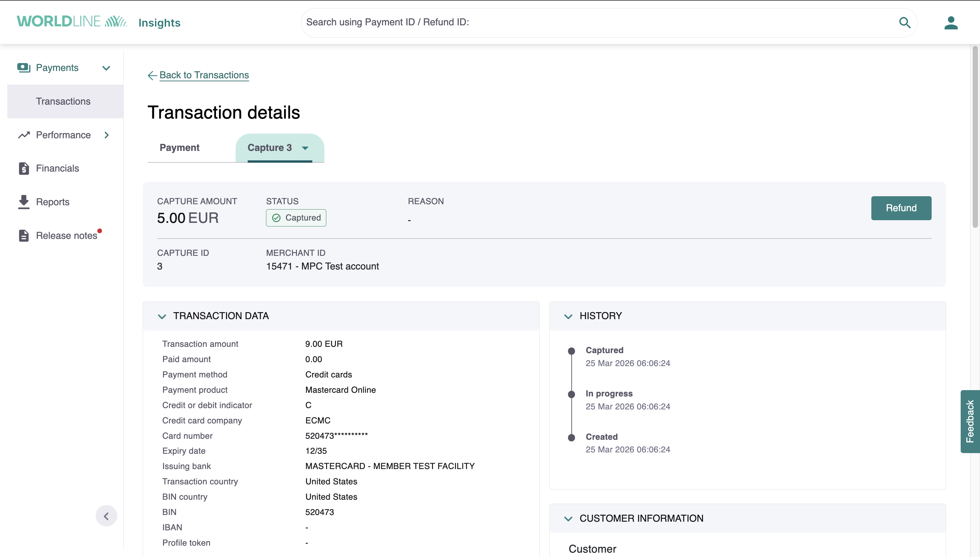Click the Capture ID value 3
Screen dimensions: 980x557
160,267
